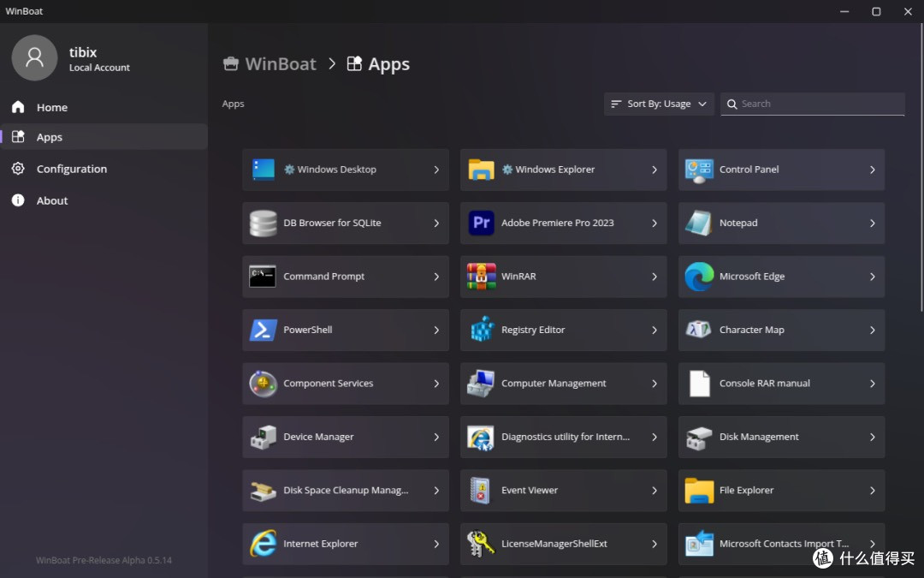Click the WinBoat breadcrumb link
The image size is (924, 578).
269,63
